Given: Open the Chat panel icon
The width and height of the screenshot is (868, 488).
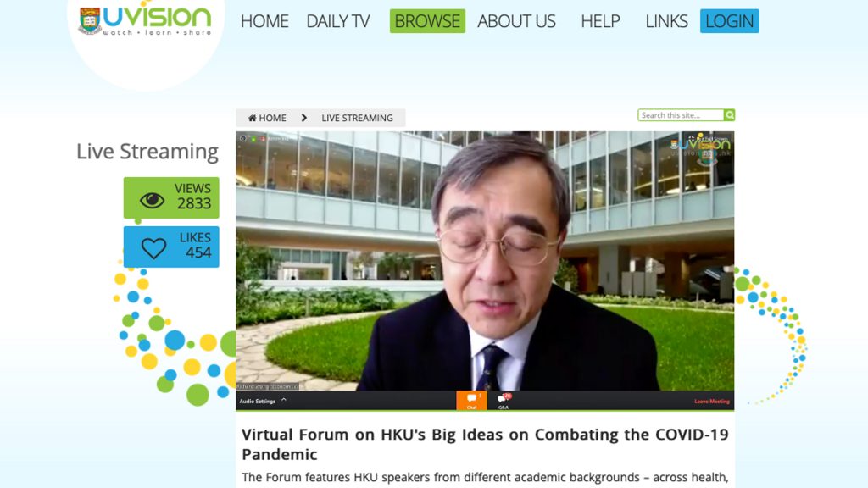Looking at the screenshot, I should 471,400.
